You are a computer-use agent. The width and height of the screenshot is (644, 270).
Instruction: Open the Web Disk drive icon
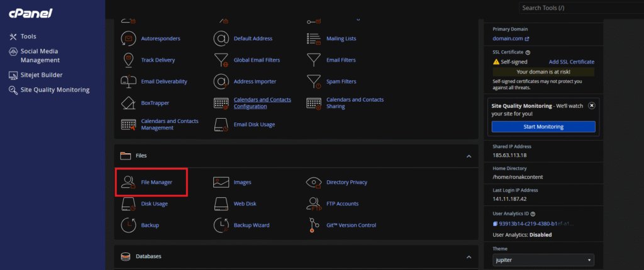tap(221, 204)
